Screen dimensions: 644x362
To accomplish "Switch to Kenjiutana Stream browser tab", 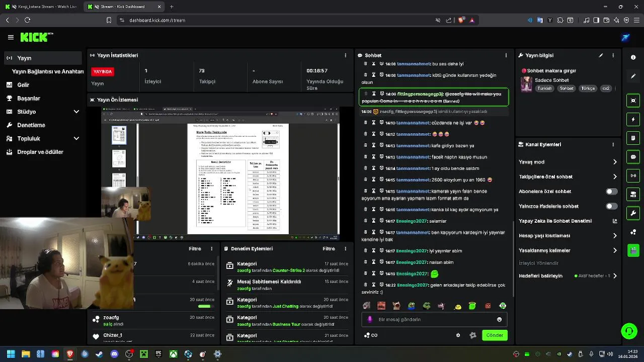I will (42, 7).
